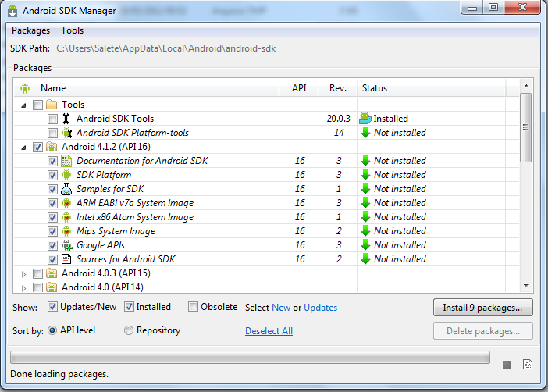Uncheck the Intel x86 Atom System Image checkbox
The width and height of the screenshot is (548, 392).
pos(52,218)
